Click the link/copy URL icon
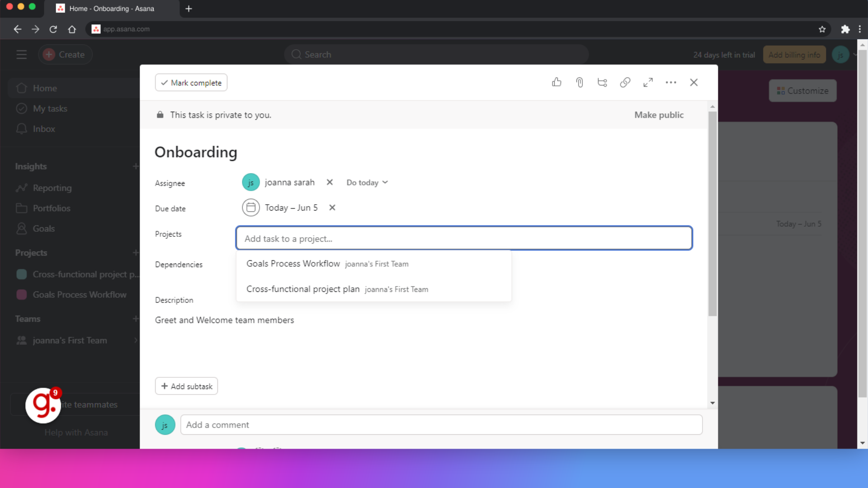868x488 pixels. pos(625,82)
